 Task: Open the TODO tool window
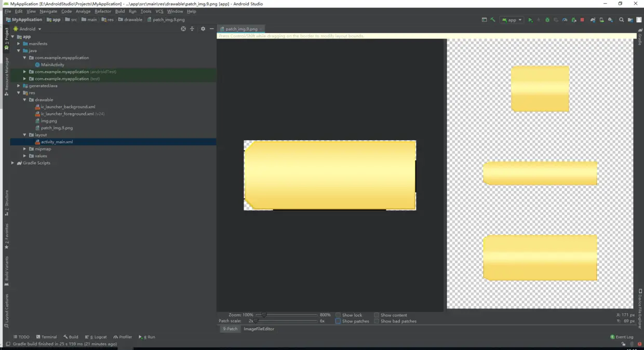click(21, 336)
